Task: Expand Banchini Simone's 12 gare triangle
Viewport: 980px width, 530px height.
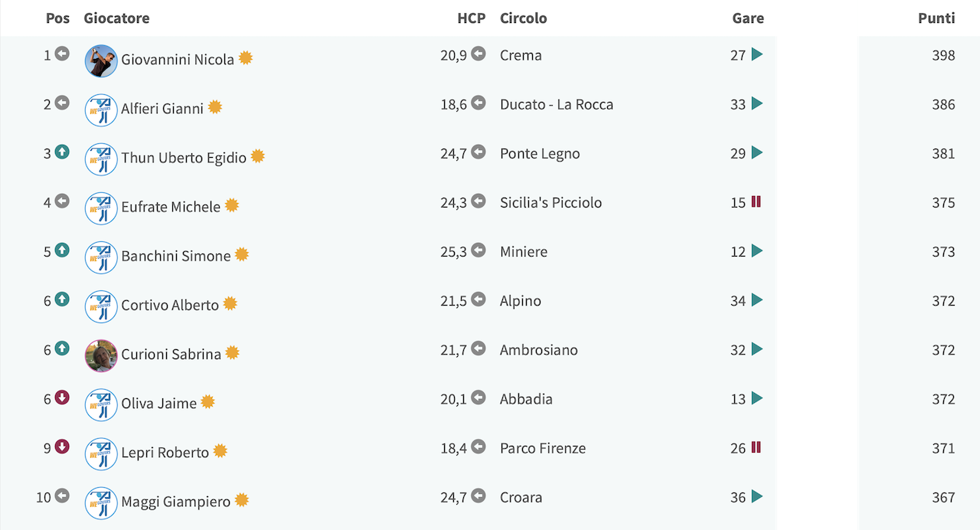Action: 757,250
